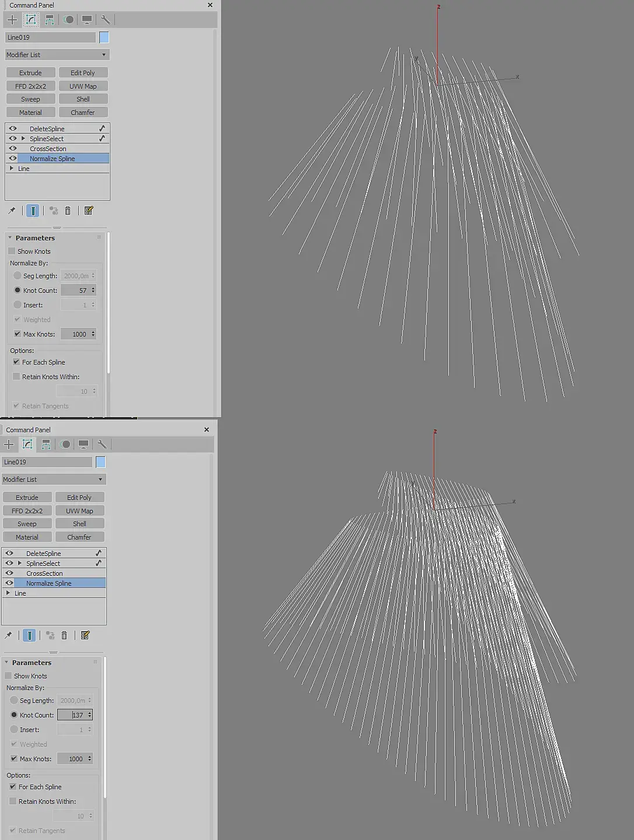Open Create tab in bottom Command Panel
634x840 pixels.
(x=9, y=444)
